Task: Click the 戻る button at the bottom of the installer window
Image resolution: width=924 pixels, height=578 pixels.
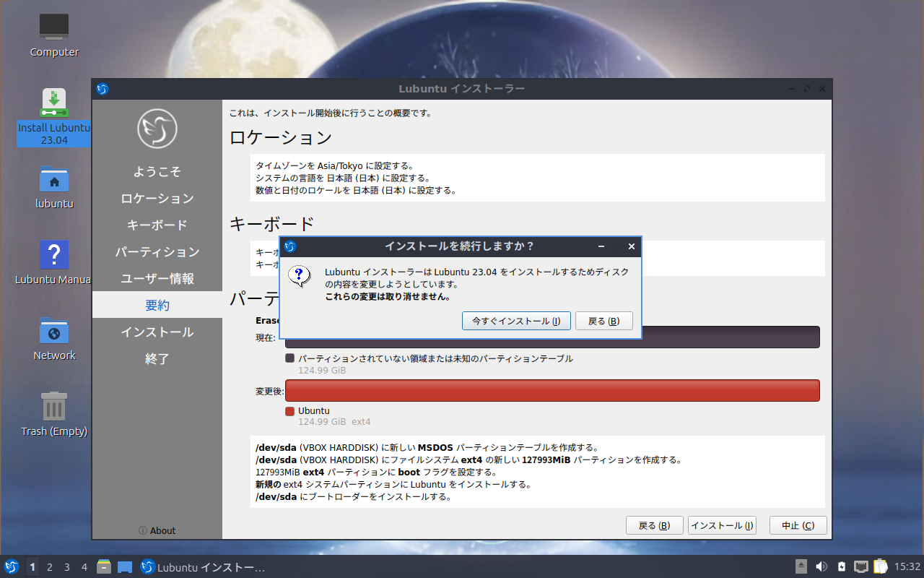Action: 654,525
